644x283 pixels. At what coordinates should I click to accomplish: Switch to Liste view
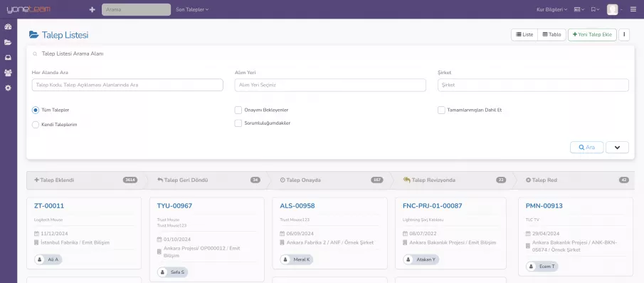point(524,35)
